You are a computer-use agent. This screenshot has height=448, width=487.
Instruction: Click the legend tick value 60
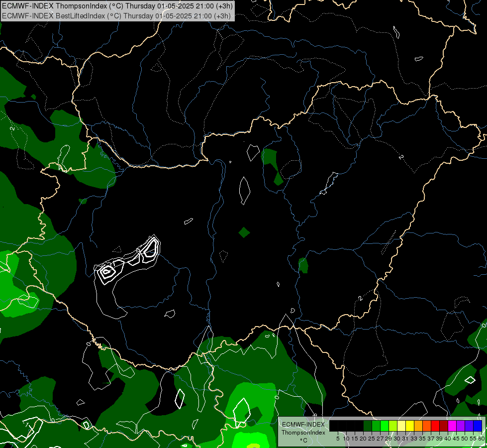pos(482,439)
